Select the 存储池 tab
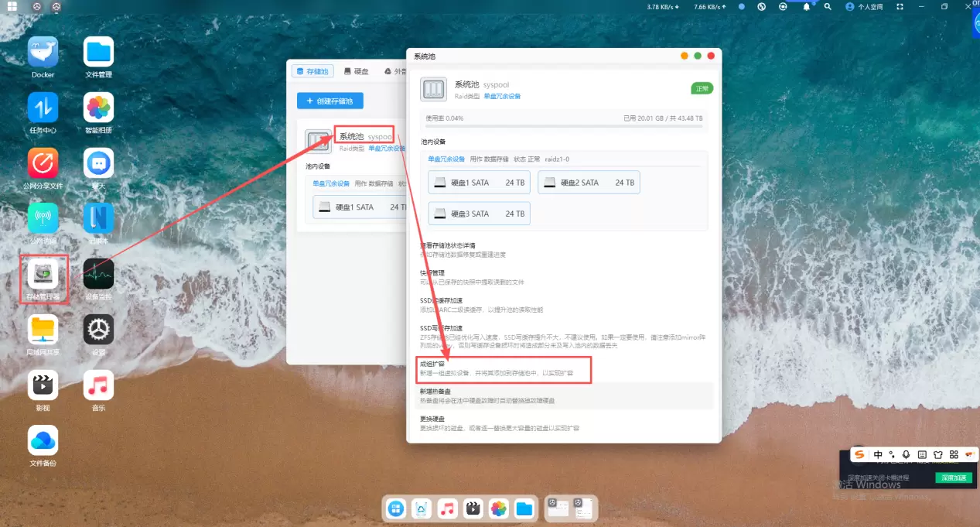This screenshot has height=527, width=980. coord(312,71)
